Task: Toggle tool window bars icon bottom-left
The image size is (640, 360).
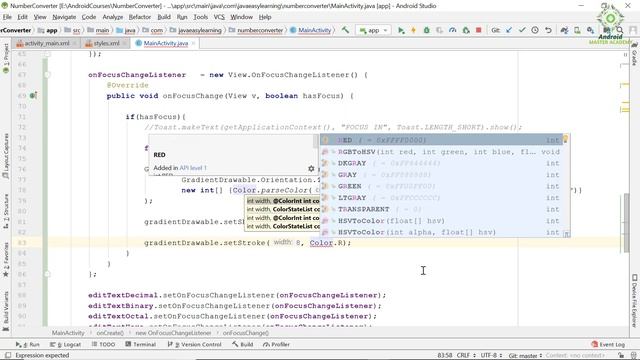Action: pos(8,356)
